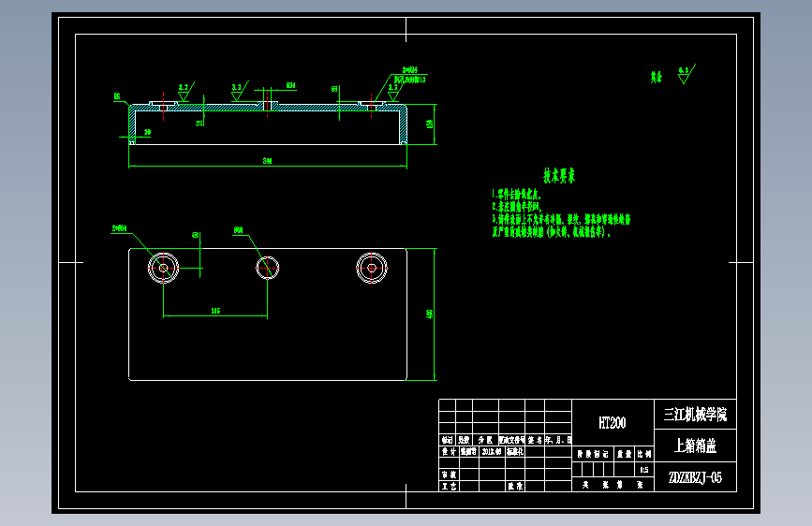Screen dimensions: 812x526
Task: Click the overall length dimension under section view
Action: point(267,161)
